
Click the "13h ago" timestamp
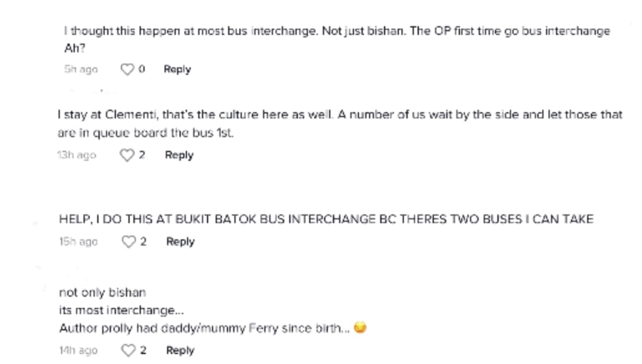click(x=77, y=155)
